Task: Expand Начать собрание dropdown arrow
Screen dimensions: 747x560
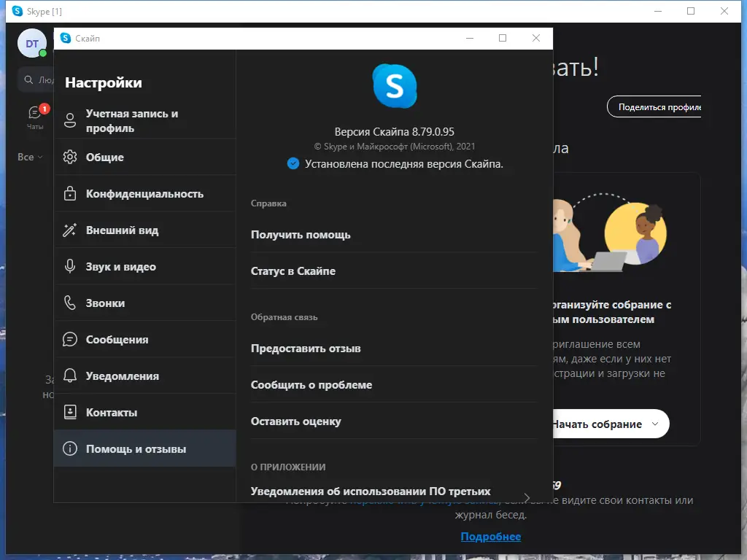Action: [655, 424]
